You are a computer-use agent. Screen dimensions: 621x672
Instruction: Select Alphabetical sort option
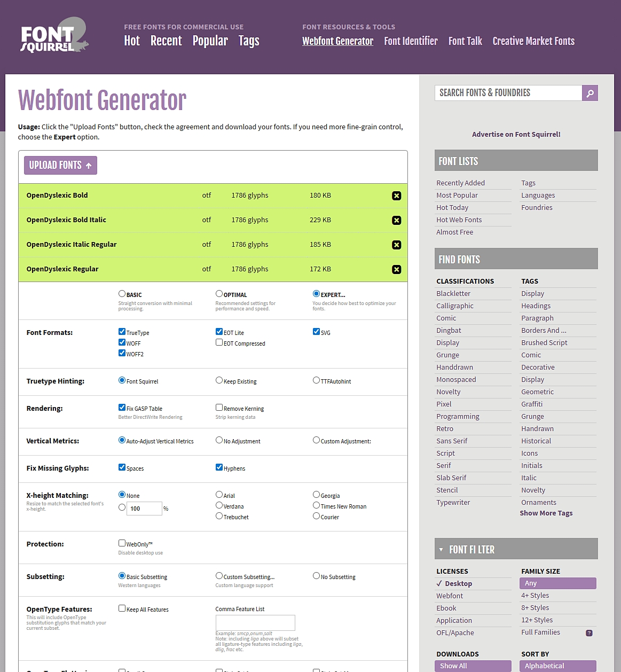pos(558,666)
